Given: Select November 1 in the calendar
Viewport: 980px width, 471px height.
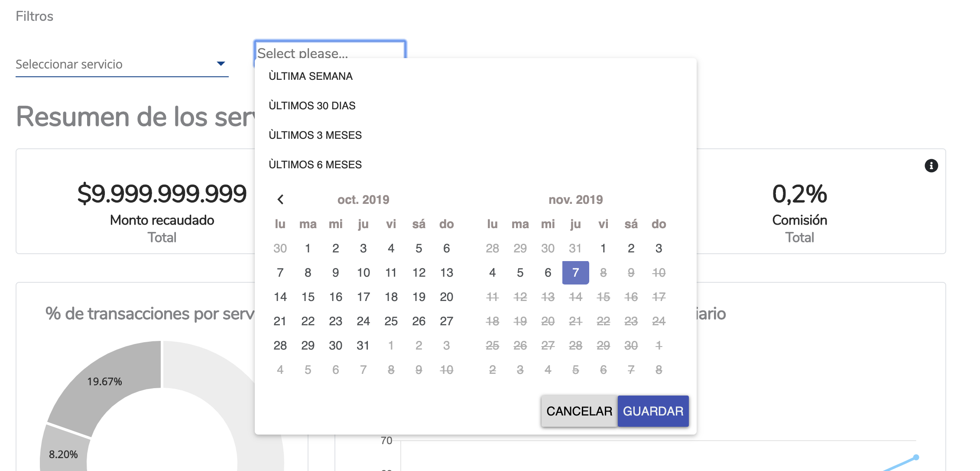Looking at the screenshot, I should 603,248.
